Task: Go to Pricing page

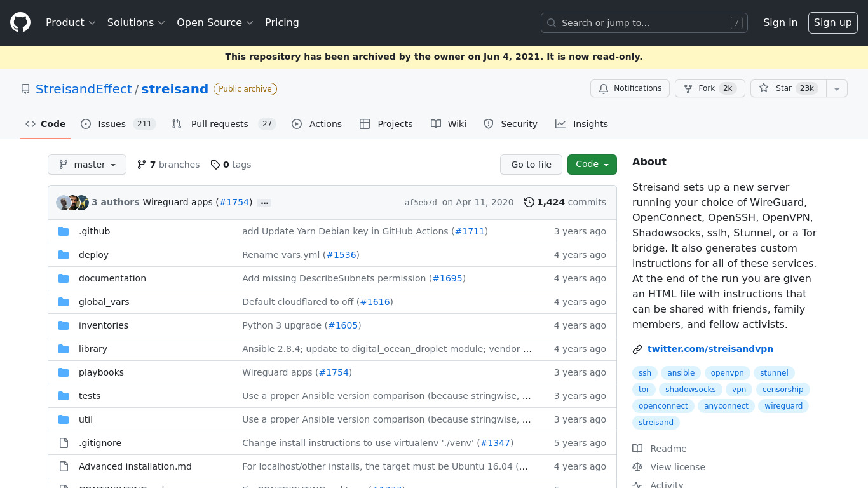Action: pos(282,23)
